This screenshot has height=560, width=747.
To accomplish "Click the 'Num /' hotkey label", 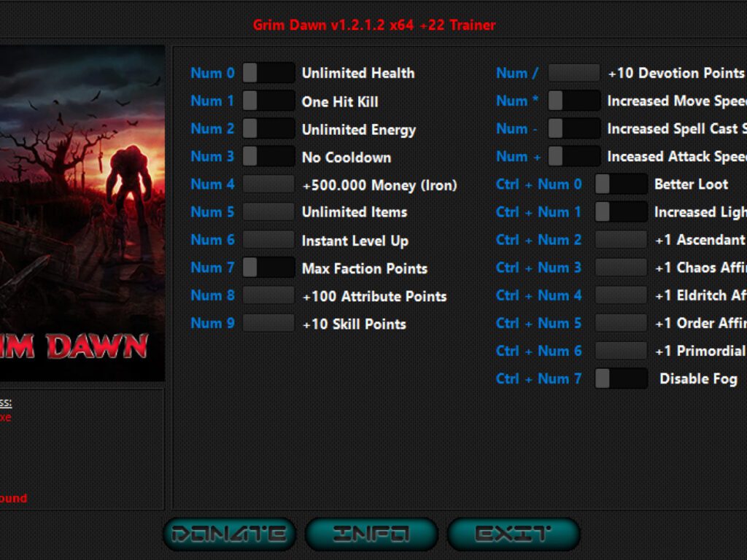I will 517,74.
